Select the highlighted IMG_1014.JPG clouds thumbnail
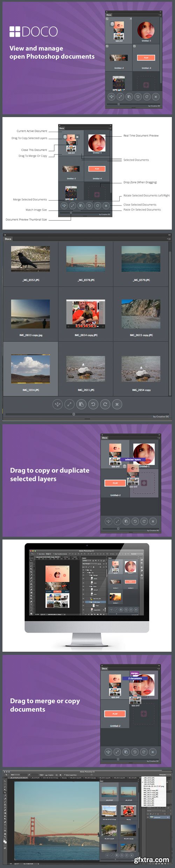 [30, 369]
